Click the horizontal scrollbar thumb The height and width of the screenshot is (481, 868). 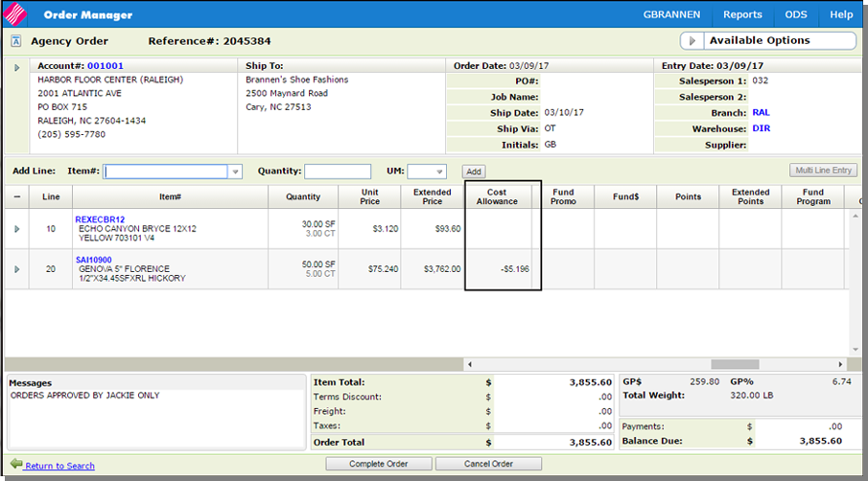pyautogui.click(x=735, y=364)
